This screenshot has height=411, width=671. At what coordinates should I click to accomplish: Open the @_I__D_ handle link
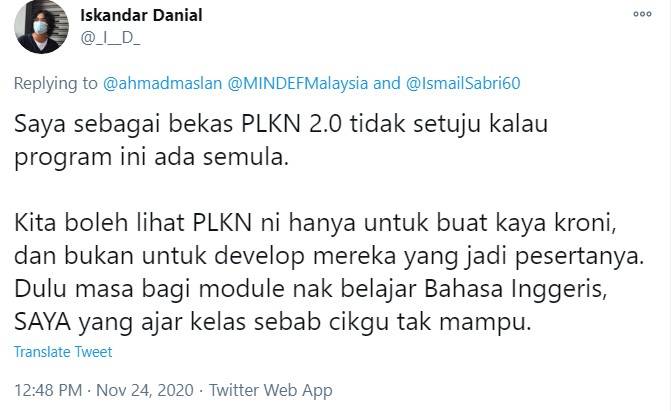110,38
